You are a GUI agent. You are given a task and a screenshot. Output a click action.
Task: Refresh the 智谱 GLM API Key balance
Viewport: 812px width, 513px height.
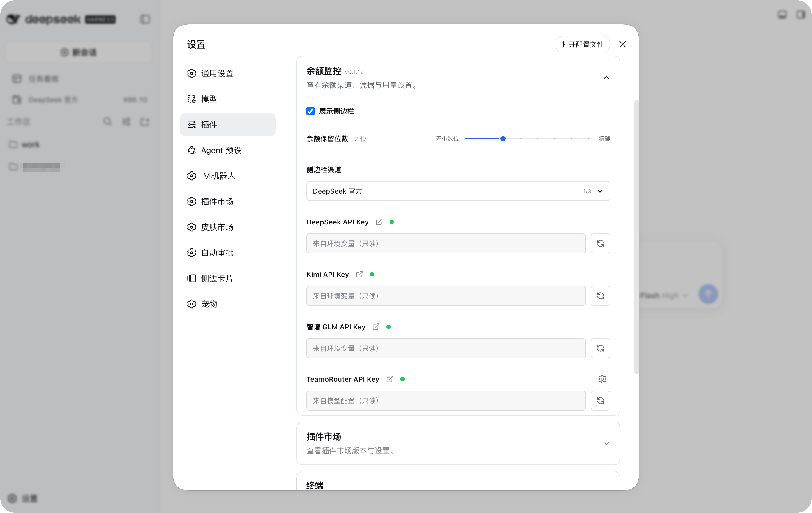pos(600,348)
